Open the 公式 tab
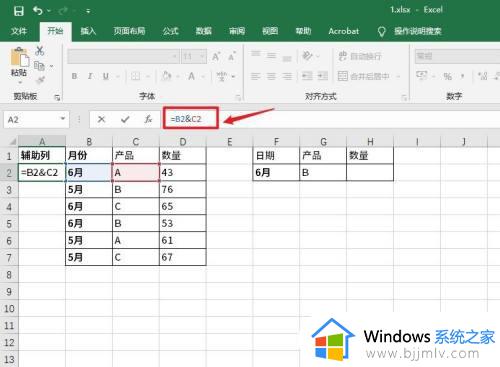This screenshot has height=367, width=500. click(x=171, y=31)
